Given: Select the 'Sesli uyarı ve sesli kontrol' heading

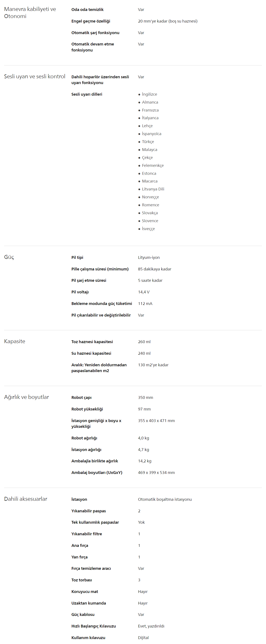Looking at the screenshot, I should coord(35,77).
